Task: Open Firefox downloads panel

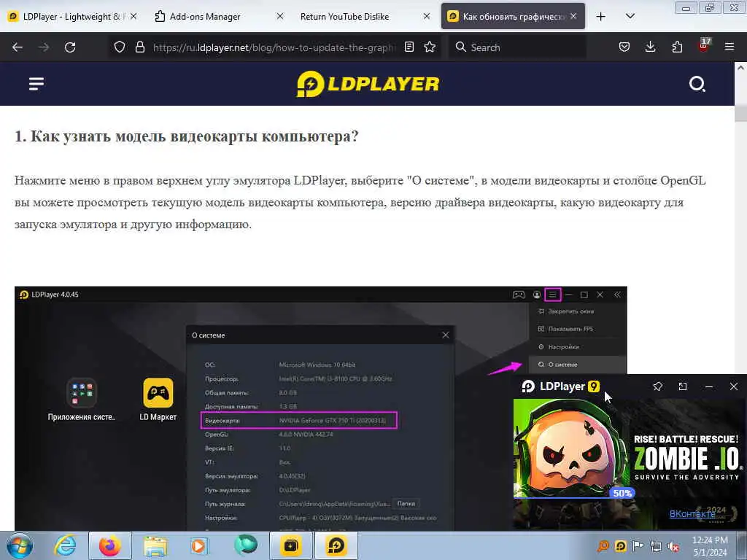Action: click(650, 47)
